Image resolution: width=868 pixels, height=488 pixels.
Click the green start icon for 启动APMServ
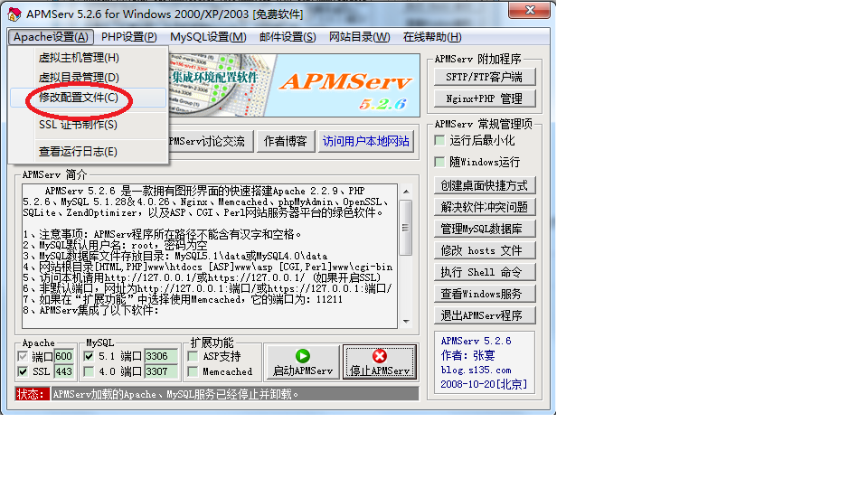click(302, 356)
